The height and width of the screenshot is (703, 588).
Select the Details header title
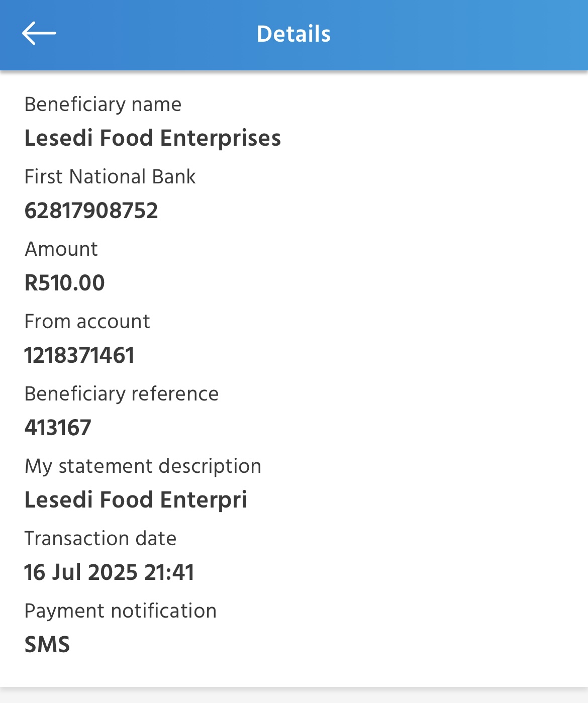click(x=293, y=34)
